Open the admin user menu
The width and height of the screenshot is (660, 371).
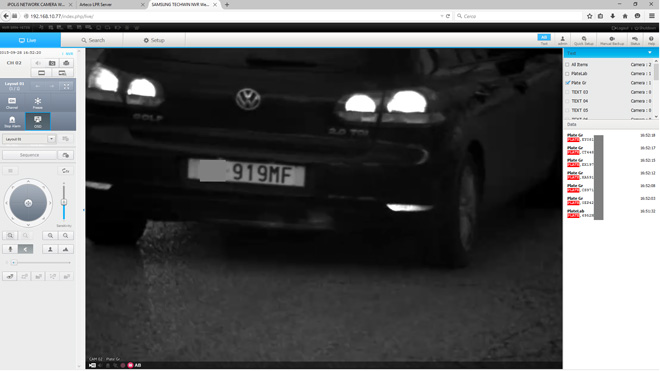[x=562, y=40]
